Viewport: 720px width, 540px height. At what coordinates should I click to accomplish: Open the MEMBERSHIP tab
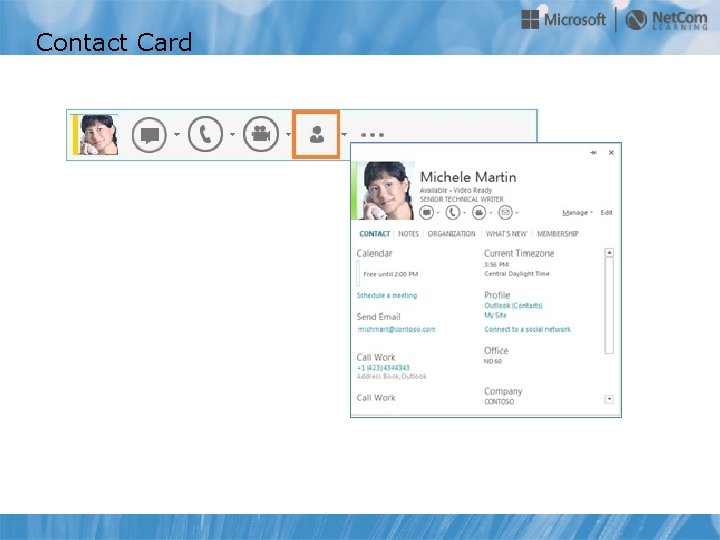point(557,234)
